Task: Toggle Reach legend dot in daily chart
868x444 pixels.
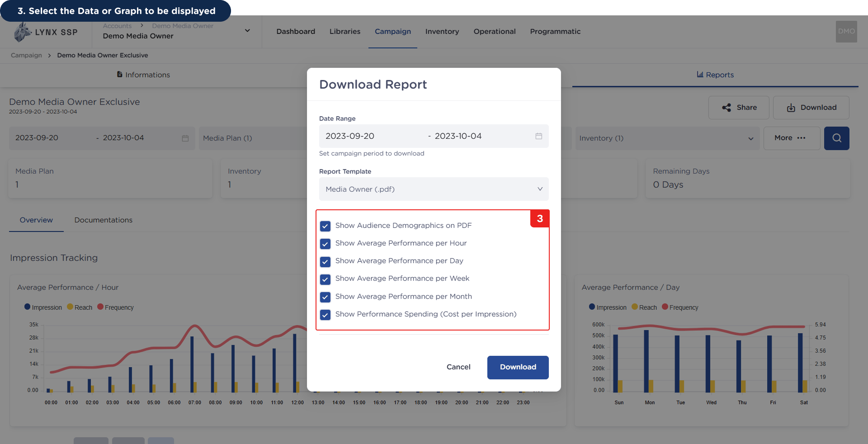Action: pyautogui.click(x=635, y=307)
